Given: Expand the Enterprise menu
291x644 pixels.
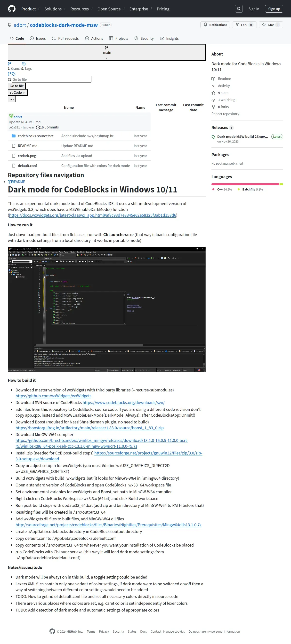Looking at the screenshot, I should coord(140,9).
